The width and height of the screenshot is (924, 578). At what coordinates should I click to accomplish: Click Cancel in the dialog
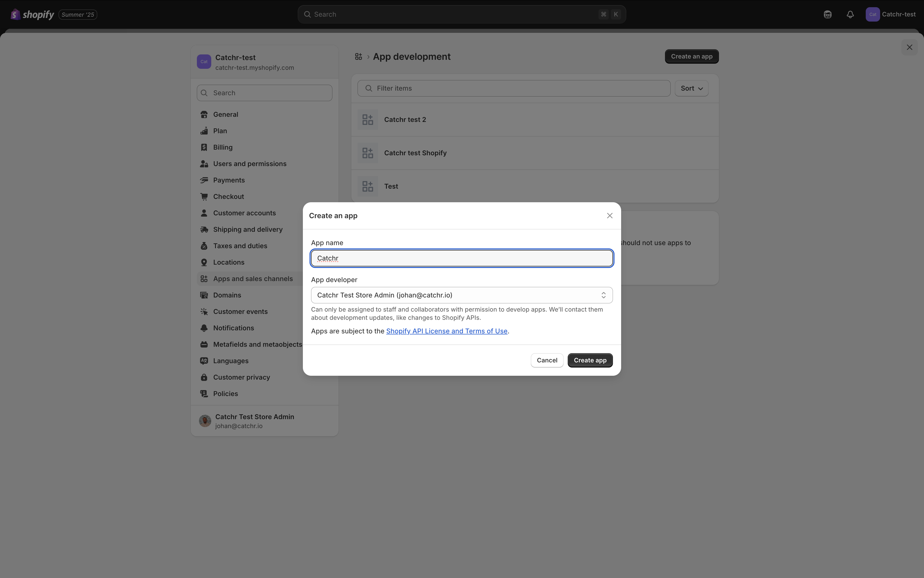[547, 361]
